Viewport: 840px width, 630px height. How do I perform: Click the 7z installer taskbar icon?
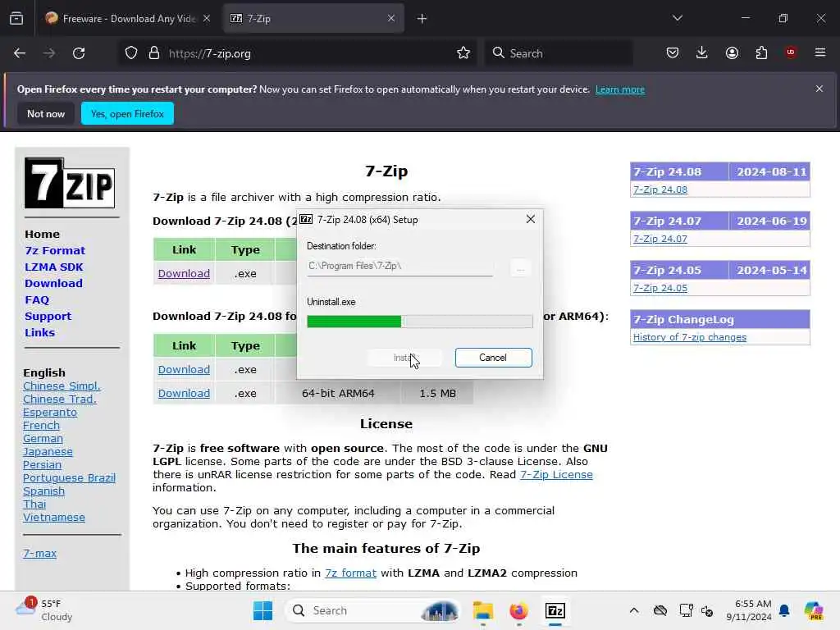555,610
